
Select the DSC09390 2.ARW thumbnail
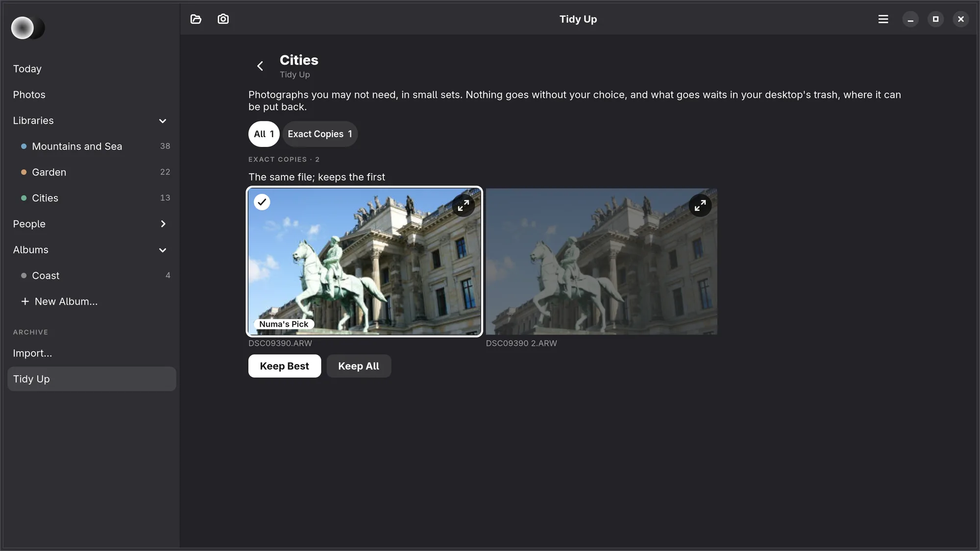coord(601,262)
